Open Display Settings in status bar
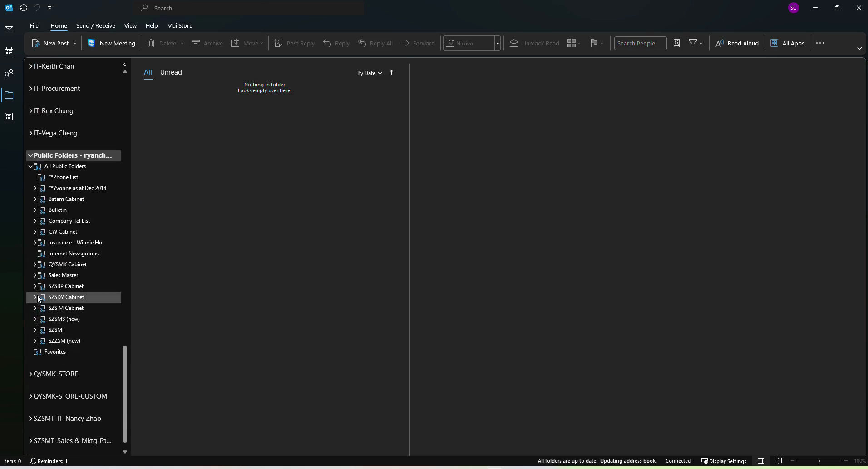 (724, 461)
